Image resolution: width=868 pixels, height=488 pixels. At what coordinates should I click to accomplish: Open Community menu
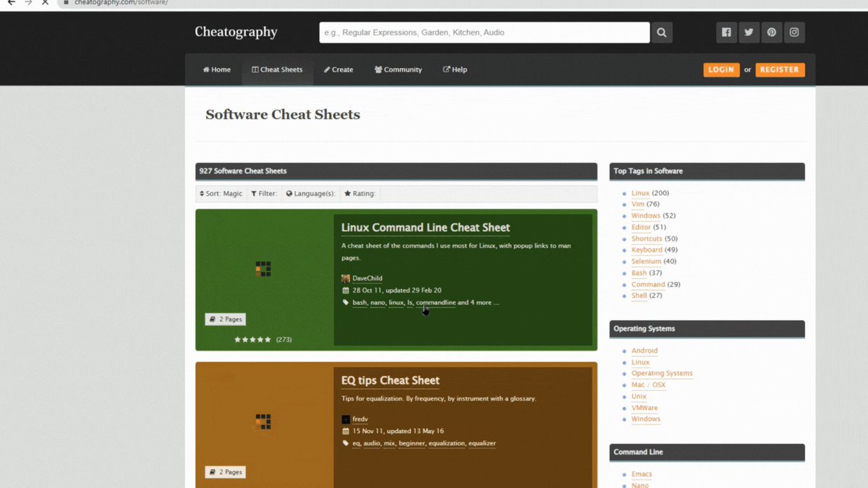[x=399, y=69]
